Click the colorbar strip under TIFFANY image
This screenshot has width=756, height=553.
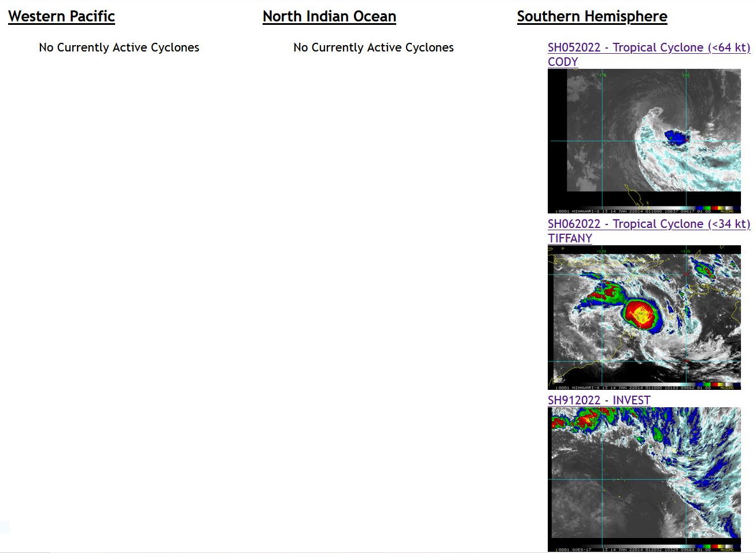click(x=636, y=383)
